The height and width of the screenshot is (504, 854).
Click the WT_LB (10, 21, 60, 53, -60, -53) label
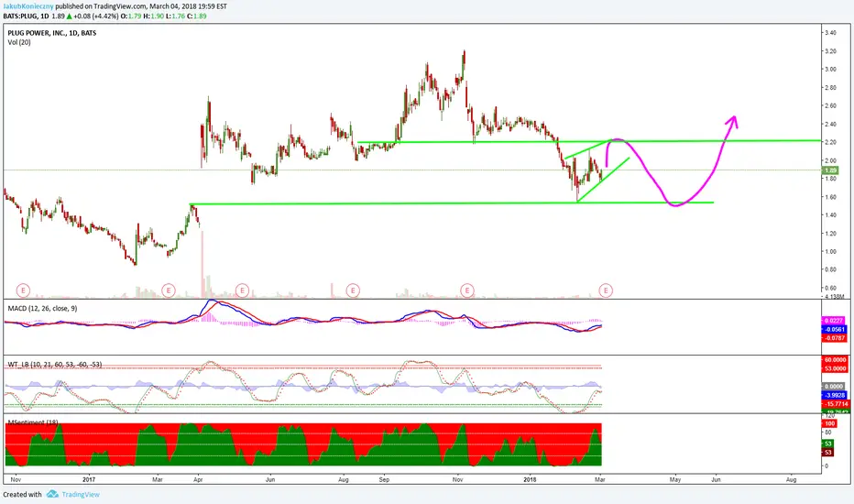tap(54, 364)
